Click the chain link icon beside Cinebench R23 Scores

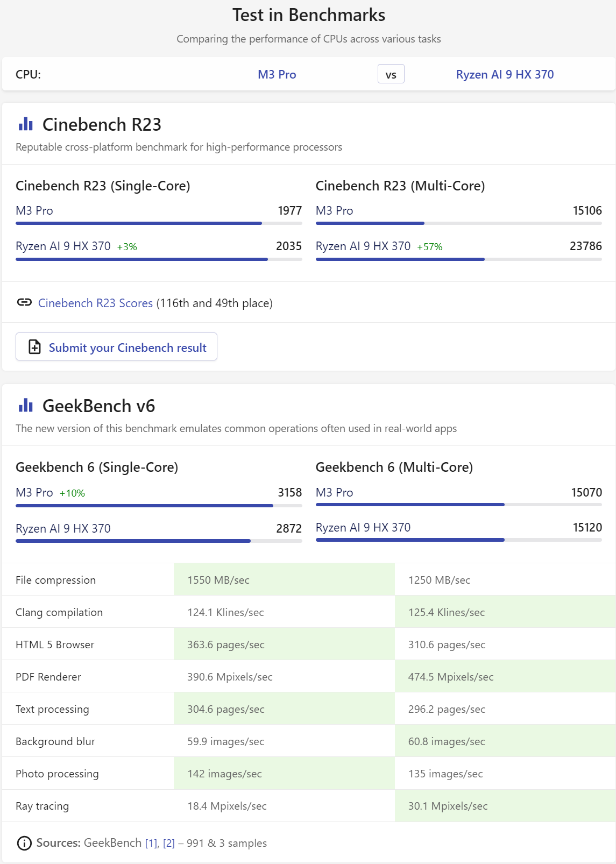[24, 302]
